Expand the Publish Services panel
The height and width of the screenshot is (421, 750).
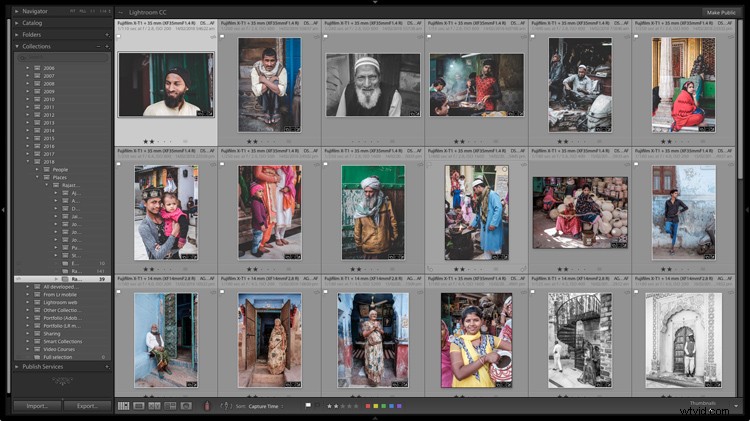(x=17, y=366)
